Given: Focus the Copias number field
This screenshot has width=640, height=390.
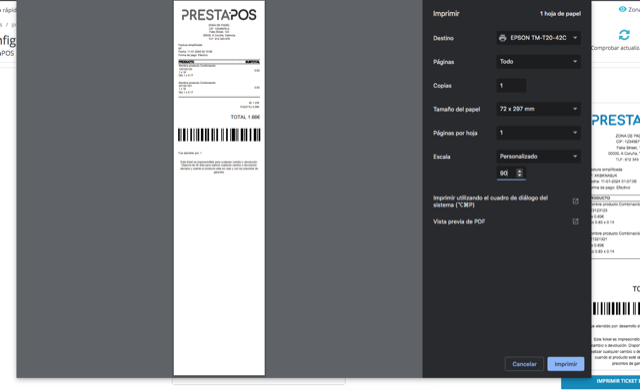Looking at the screenshot, I should 511,86.
